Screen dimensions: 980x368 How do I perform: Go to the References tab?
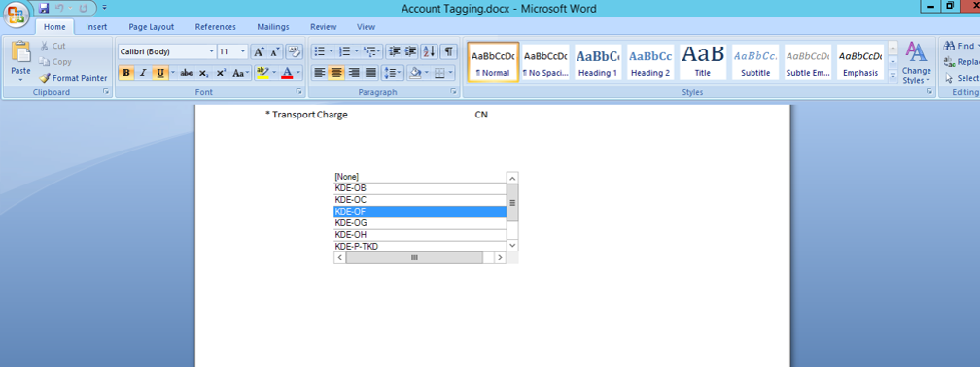click(x=216, y=27)
